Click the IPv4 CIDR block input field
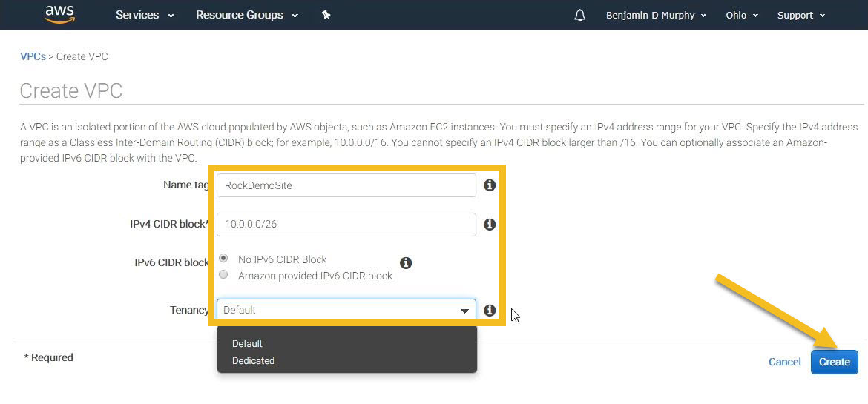The image size is (868, 404). 346,225
